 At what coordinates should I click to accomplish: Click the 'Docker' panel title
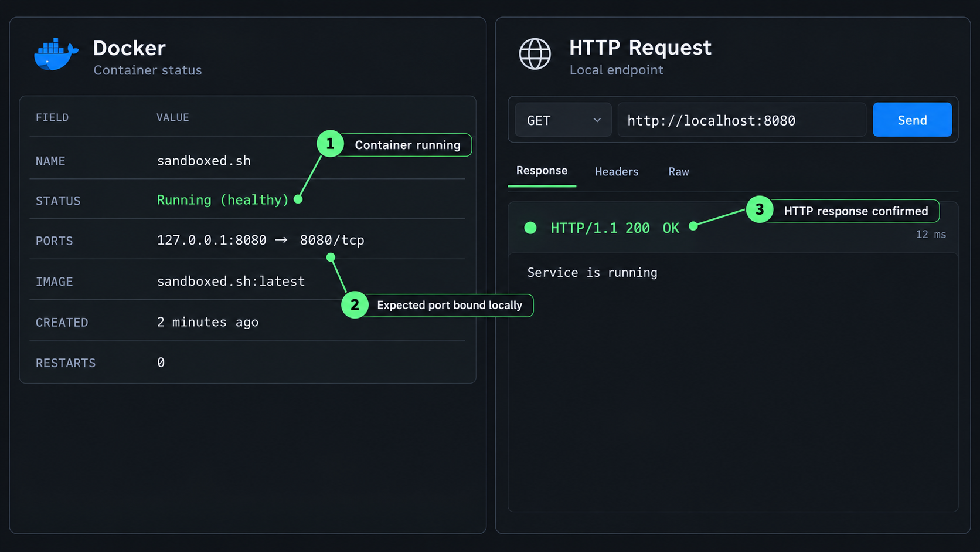click(x=129, y=48)
